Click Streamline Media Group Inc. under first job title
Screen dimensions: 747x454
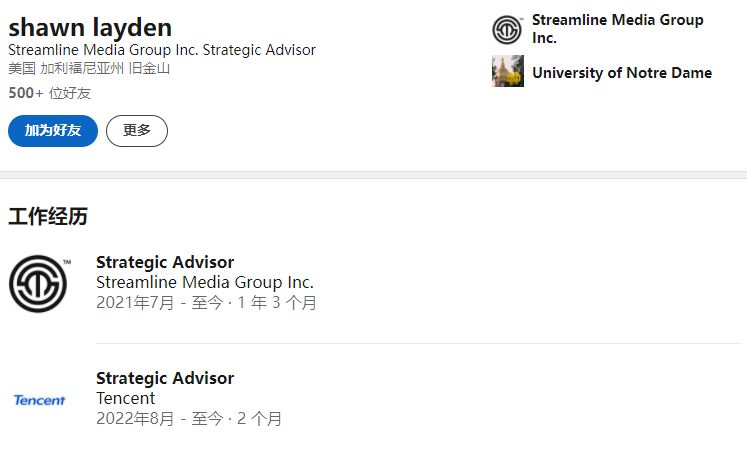(x=205, y=282)
